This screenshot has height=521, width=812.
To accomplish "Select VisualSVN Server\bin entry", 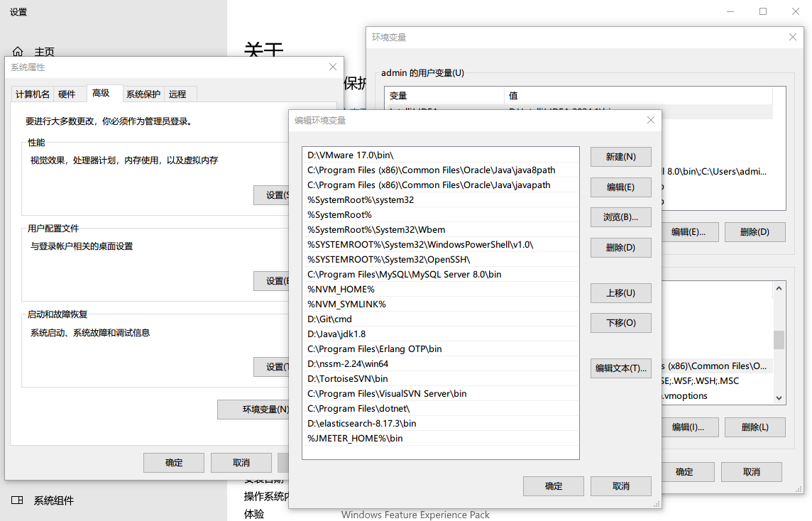I will click(441, 394).
